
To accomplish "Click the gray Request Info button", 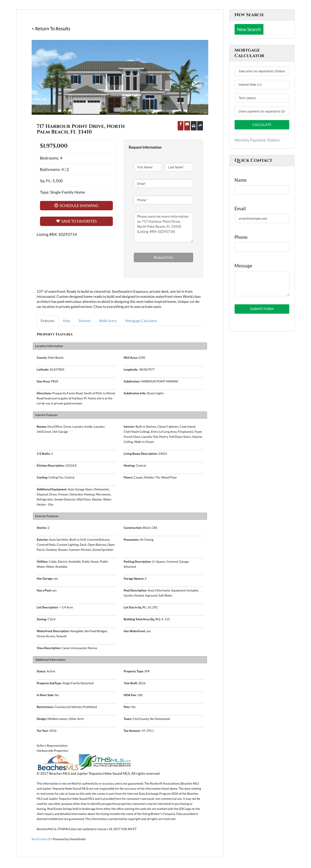I will (x=163, y=257).
